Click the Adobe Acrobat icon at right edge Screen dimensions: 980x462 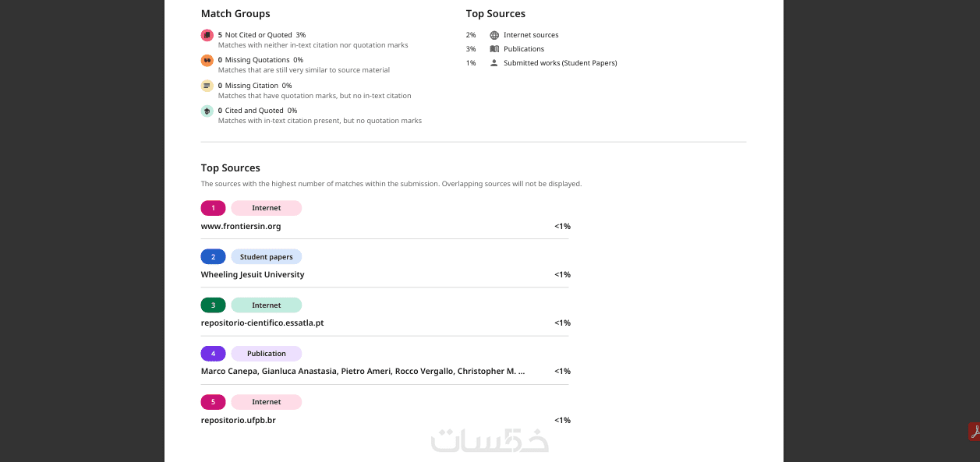point(974,432)
